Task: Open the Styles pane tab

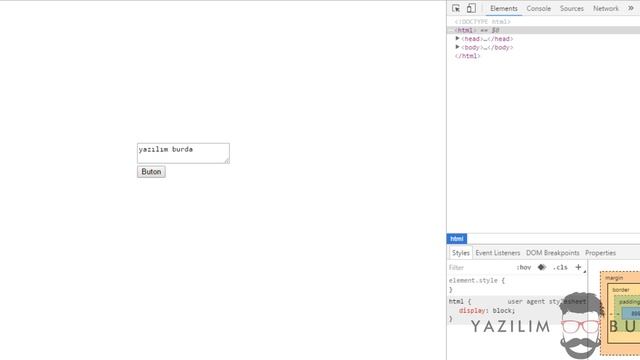Action: click(461, 253)
